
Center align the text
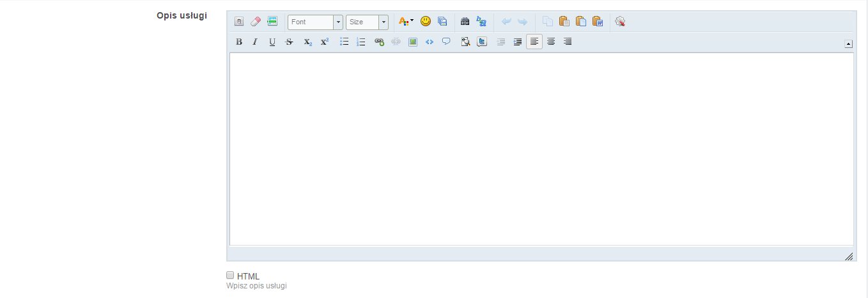pos(551,42)
